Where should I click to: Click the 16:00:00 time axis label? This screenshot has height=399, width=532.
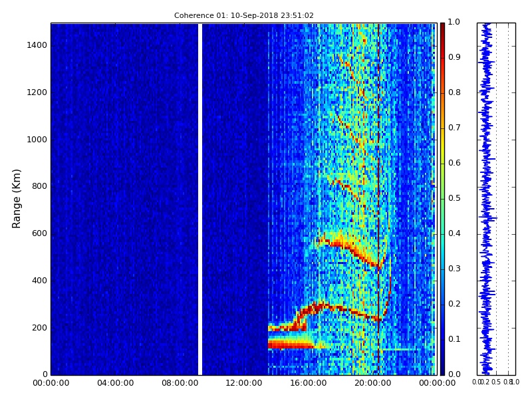(309, 384)
